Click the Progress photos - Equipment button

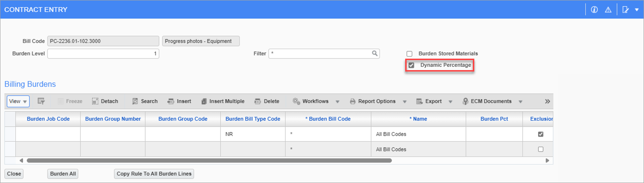tap(201, 41)
